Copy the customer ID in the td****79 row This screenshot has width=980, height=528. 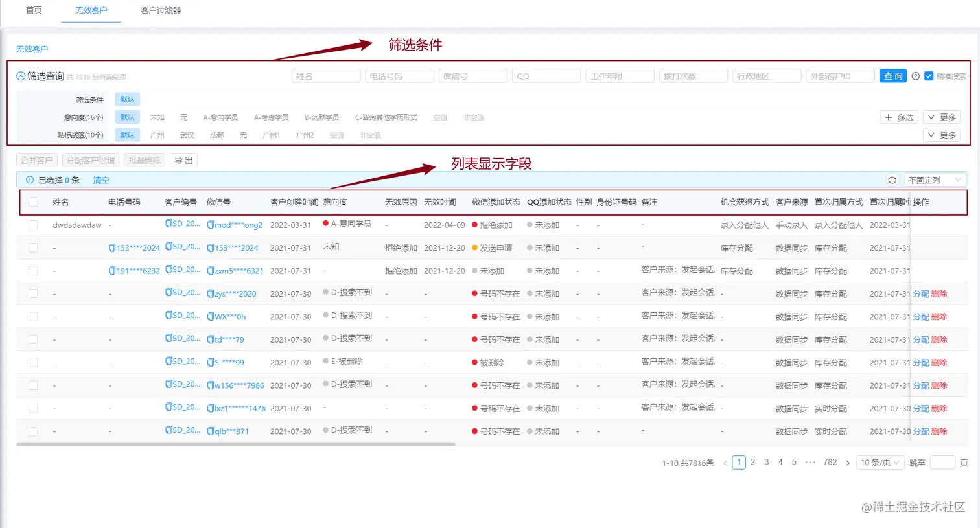169,338
